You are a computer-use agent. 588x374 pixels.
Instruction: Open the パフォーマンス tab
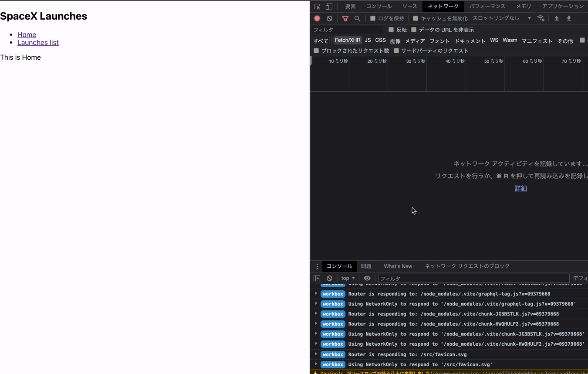pyautogui.click(x=487, y=7)
